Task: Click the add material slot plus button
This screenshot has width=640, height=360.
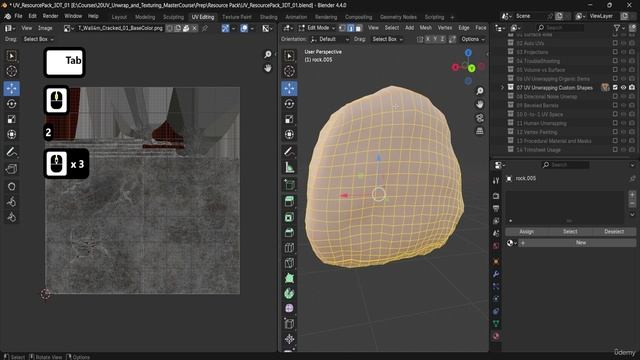Action: (632, 195)
